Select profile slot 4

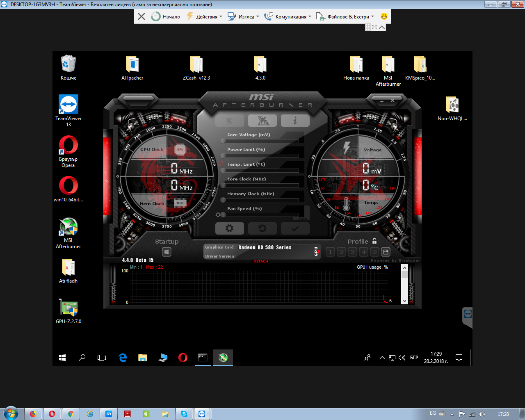click(x=364, y=252)
